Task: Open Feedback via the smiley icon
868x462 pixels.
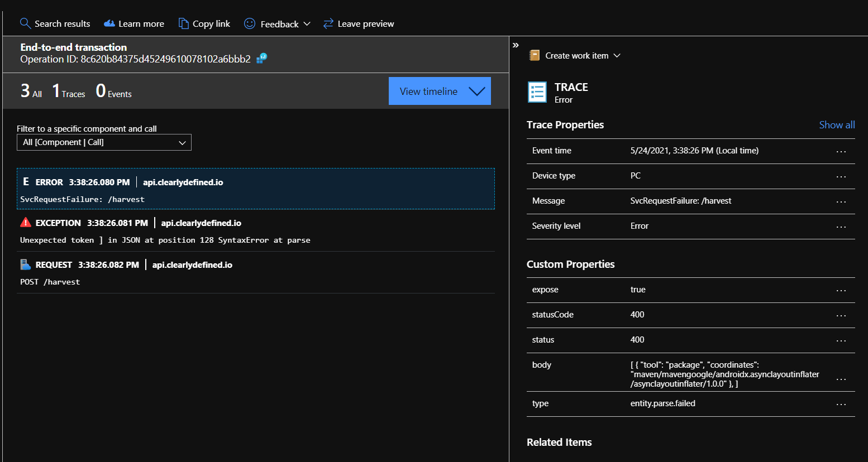Action: coord(249,23)
